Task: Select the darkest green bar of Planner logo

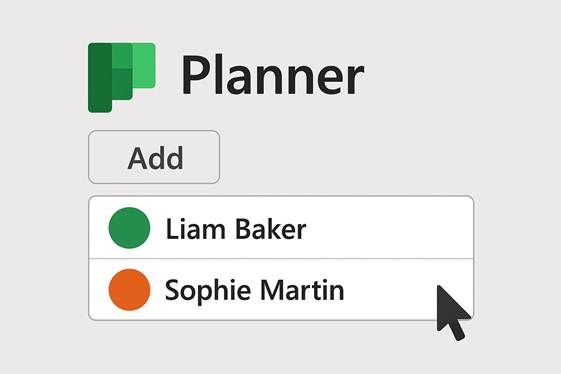Action: point(100,77)
